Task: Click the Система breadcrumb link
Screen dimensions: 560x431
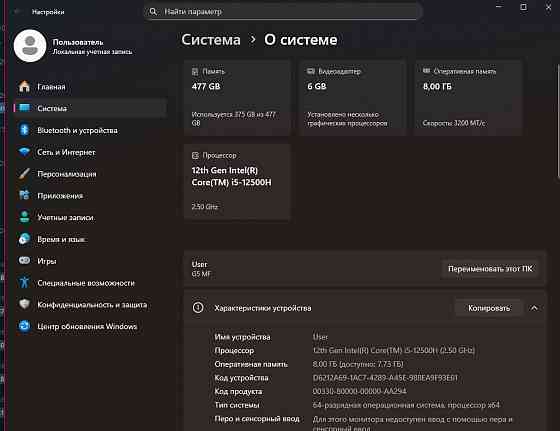Action: (211, 40)
